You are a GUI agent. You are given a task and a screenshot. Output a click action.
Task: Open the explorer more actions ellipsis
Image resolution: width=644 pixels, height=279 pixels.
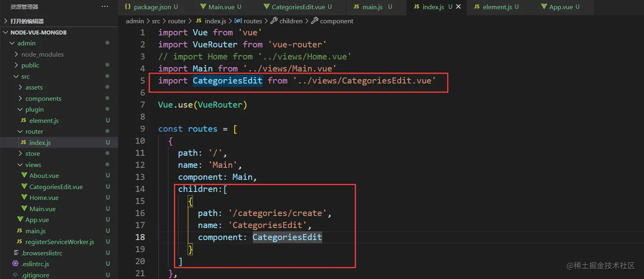[105, 7]
